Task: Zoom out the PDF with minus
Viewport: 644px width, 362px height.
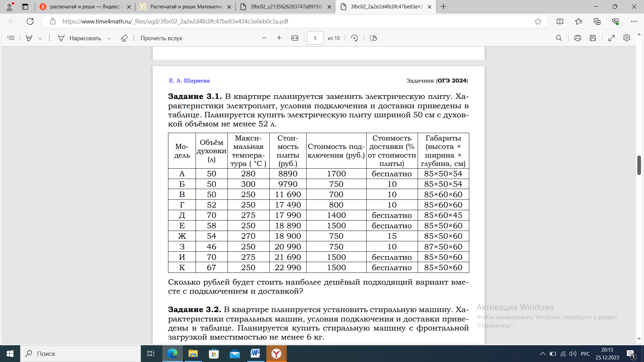Action: (x=264, y=38)
